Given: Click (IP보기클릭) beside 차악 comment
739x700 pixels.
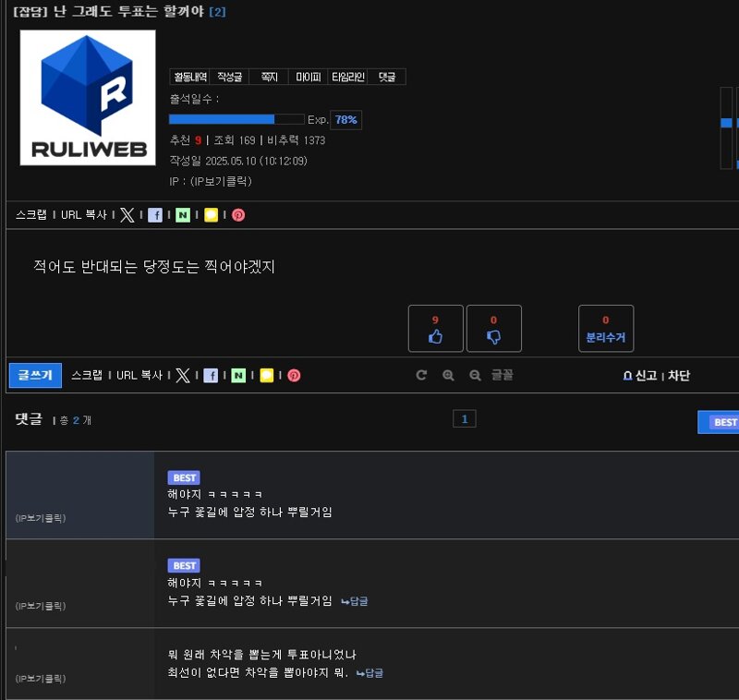Looking at the screenshot, I should [41, 679].
